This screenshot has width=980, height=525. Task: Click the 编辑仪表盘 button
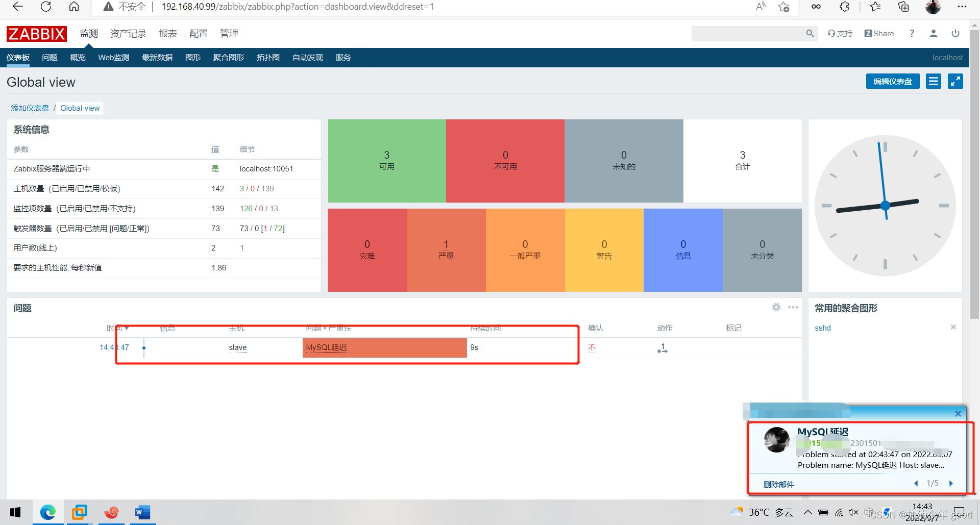click(893, 81)
